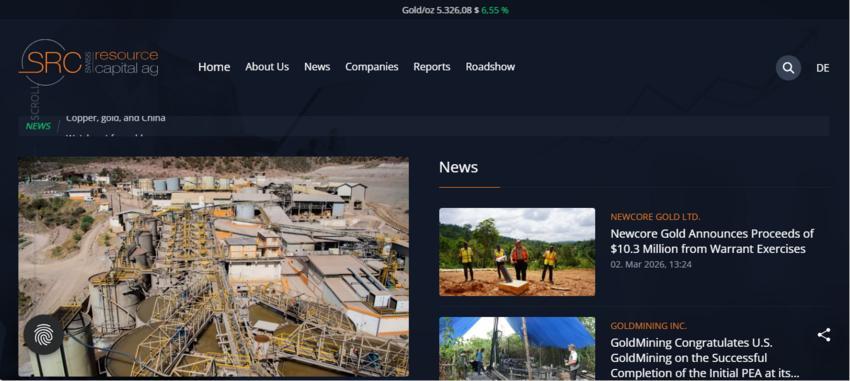Screen dimensions: 850x381
Task: Open the 'Copper, gold, and China' ticker headline
Action: click(x=116, y=118)
